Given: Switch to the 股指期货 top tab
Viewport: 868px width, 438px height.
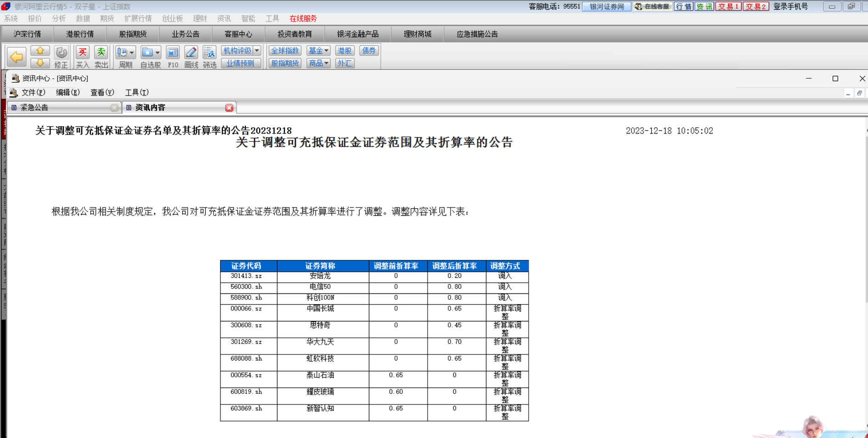Looking at the screenshot, I should [133, 34].
